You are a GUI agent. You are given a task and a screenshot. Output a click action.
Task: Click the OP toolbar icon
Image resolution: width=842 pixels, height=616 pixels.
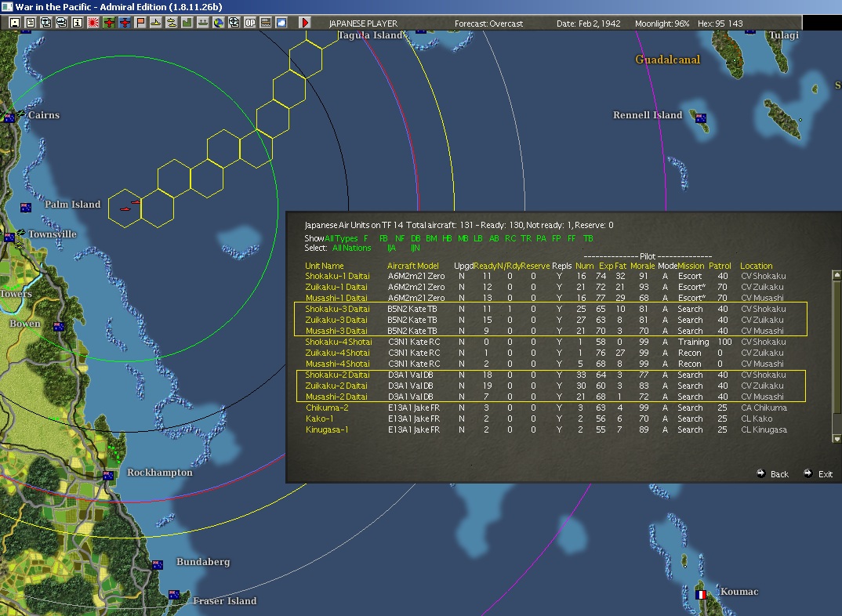(250, 23)
